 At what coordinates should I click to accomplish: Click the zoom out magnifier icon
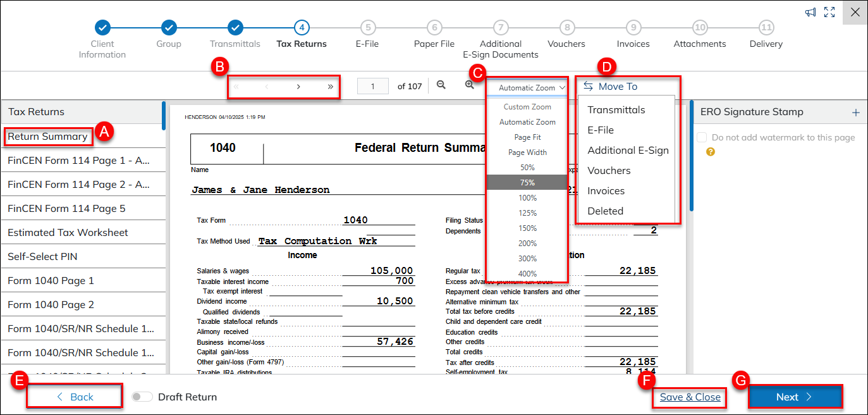441,85
